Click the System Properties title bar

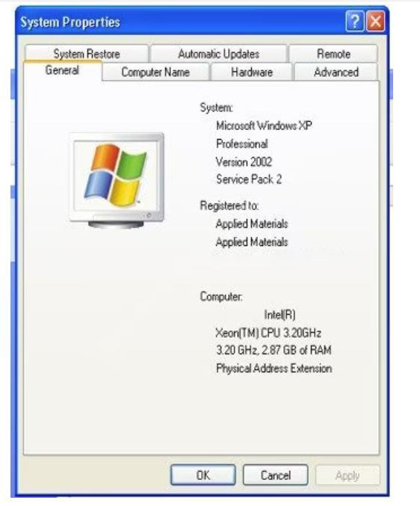pyautogui.click(x=181, y=22)
